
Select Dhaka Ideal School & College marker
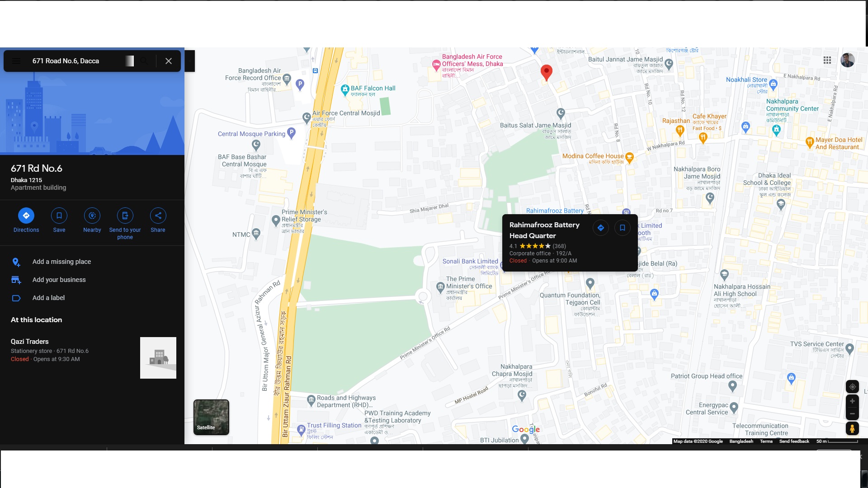pyautogui.click(x=781, y=204)
